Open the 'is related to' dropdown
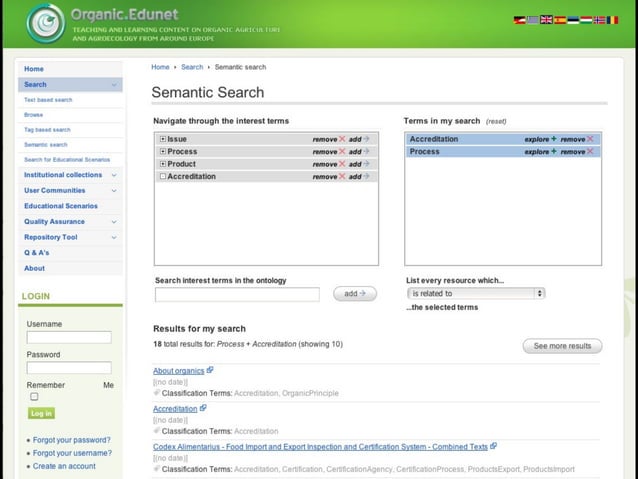The height and width of the screenshot is (479, 638). [476, 294]
